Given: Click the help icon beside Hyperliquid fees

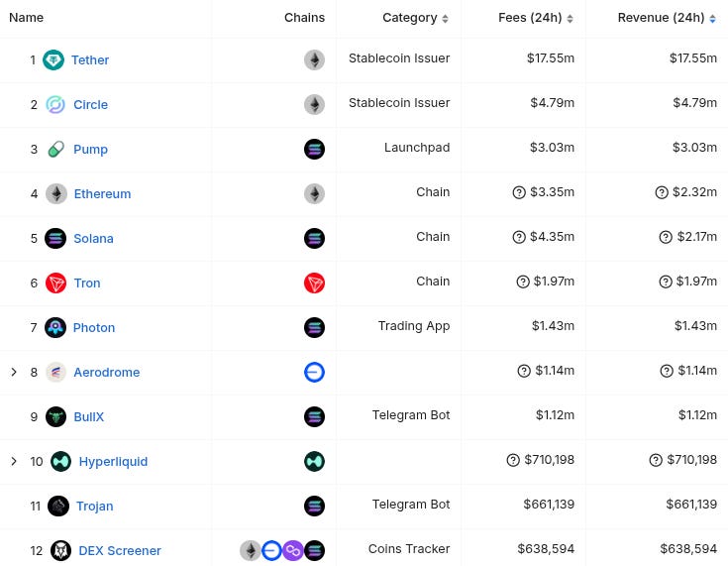Looking at the screenshot, I should click(513, 460).
